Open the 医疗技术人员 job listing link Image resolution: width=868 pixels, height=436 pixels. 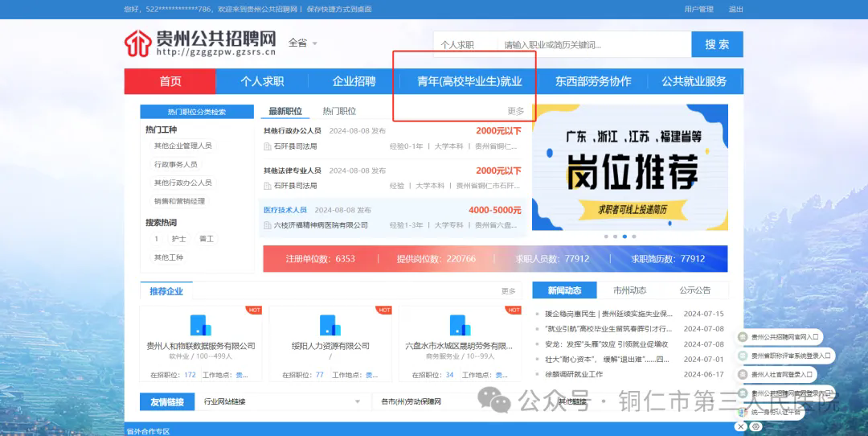[285, 210]
